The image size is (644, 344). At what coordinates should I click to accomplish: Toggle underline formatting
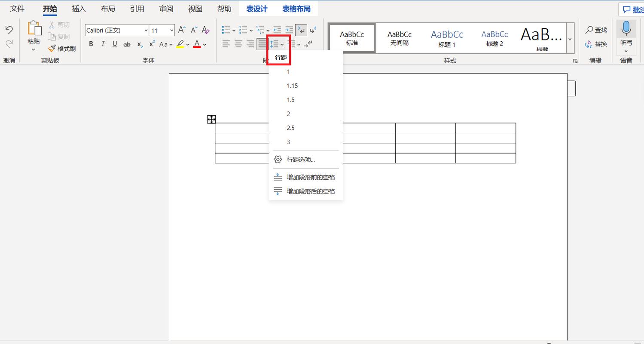pos(115,44)
